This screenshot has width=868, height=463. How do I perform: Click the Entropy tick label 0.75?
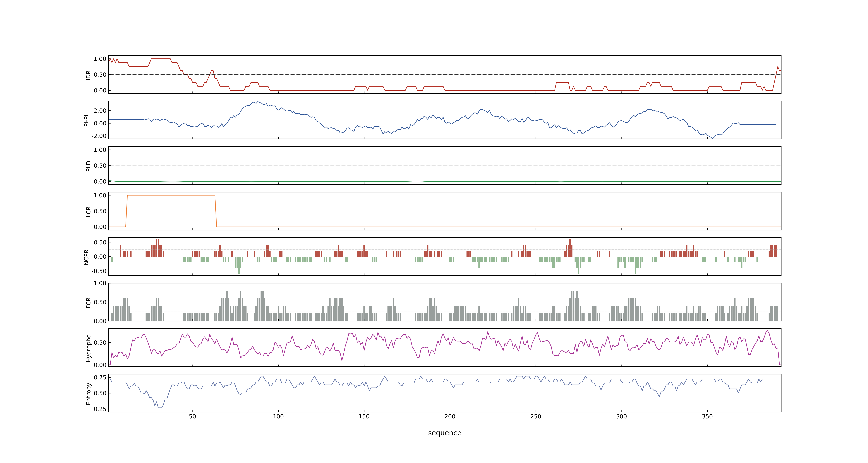pyautogui.click(x=100, y=377)
